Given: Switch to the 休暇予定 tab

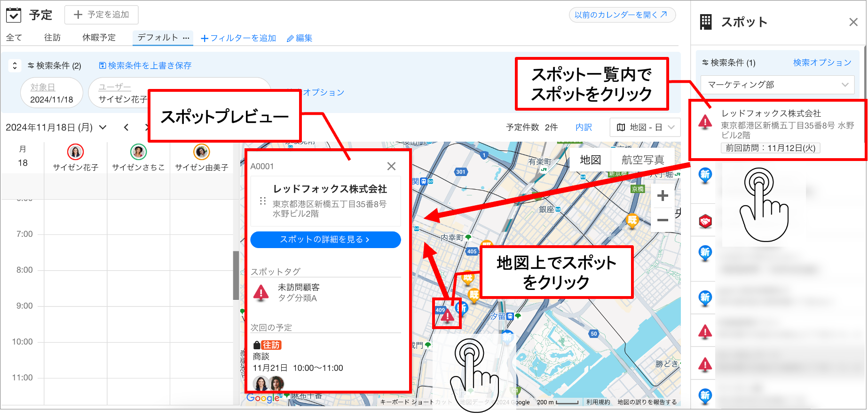Looking at the screenshot, I should pyautogui.click(x=99, y=38).
